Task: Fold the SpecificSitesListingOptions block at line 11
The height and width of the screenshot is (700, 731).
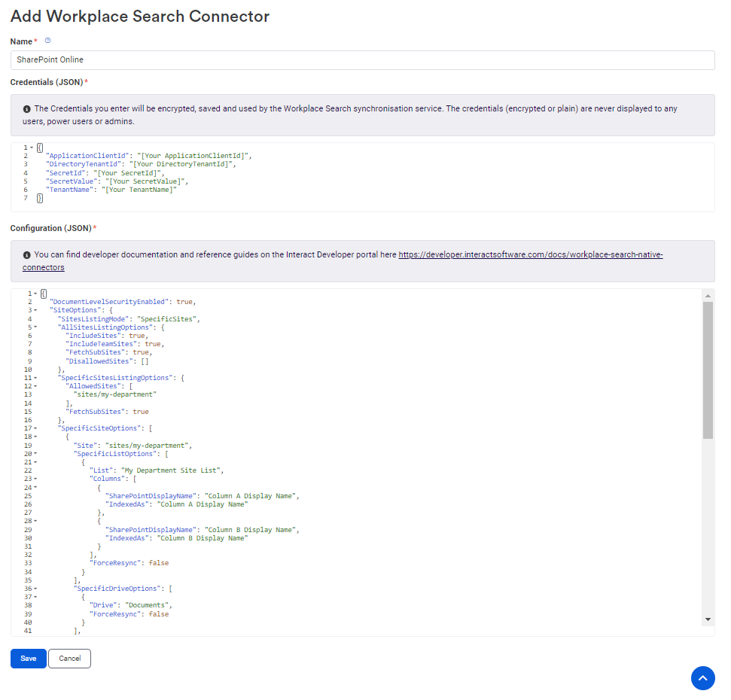Action: click(35, 378)
